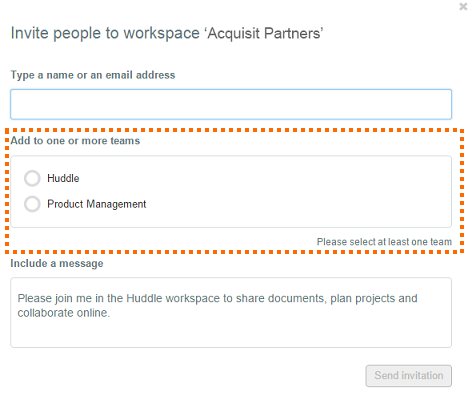472x396 pixels.
Task: Place cursor after 'collaborate online.' in the message
Action: (110, 313)
